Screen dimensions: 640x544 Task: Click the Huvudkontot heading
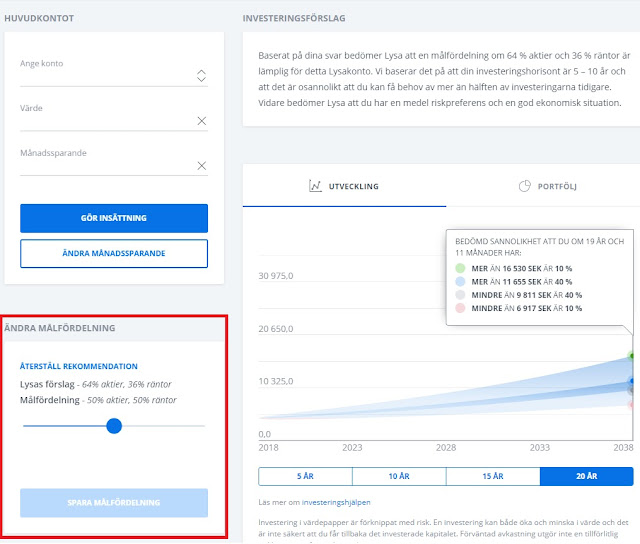(39, 18)
